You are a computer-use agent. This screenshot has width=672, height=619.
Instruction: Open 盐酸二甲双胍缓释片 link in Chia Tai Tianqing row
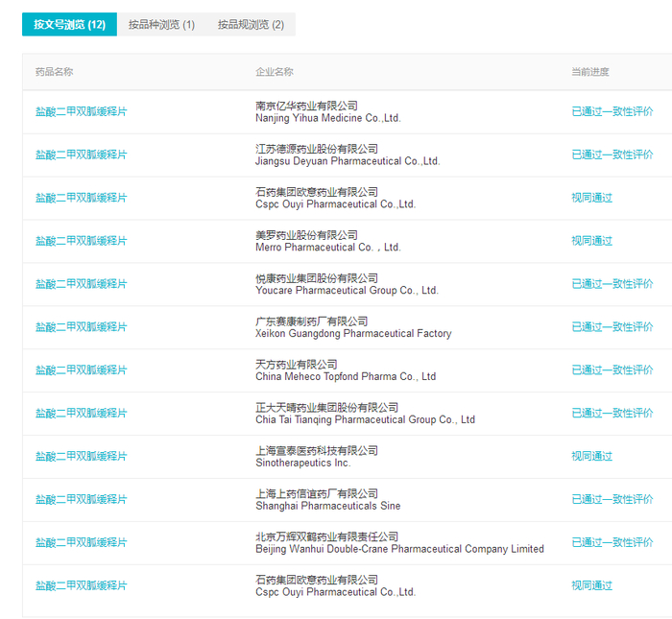82,413
